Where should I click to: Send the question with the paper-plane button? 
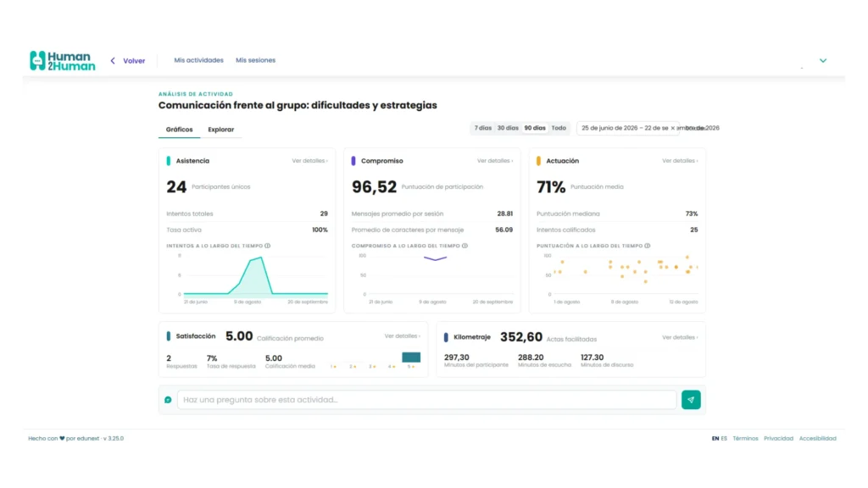[691, 400]
